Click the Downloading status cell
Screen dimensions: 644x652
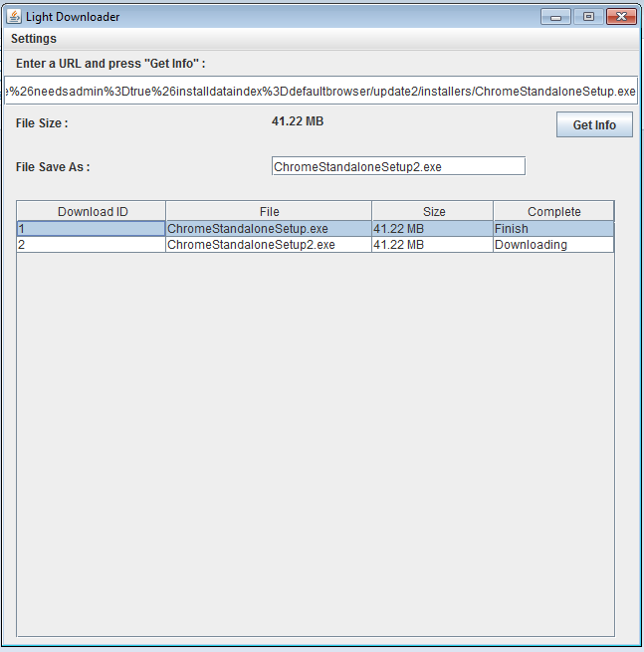(553, 245)
